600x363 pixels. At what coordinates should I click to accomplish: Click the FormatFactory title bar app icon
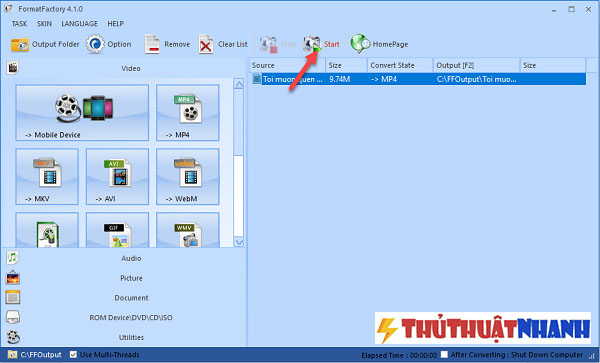click(8, 9)
